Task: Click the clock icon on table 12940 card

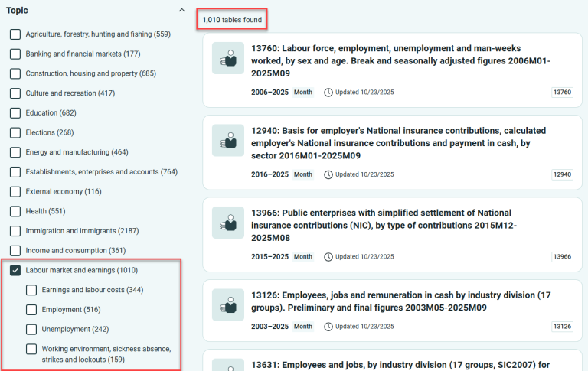Action: (328, 174)
